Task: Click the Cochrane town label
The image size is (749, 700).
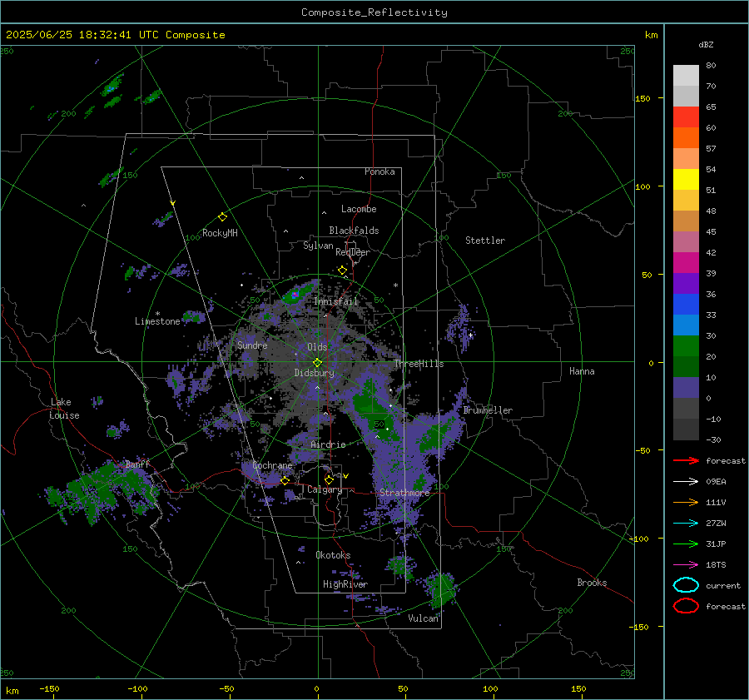Action: point(272,465)
